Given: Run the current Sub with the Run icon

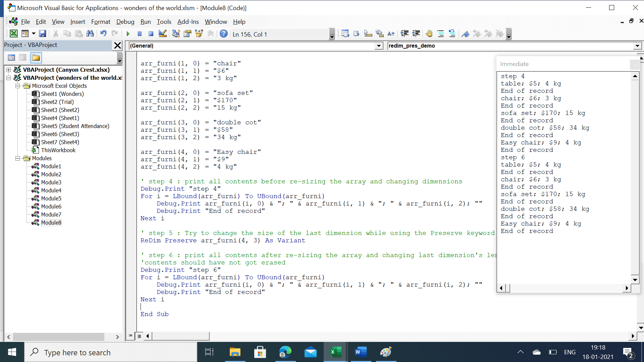Looking at the screenshot, I should tap(128, 34).
